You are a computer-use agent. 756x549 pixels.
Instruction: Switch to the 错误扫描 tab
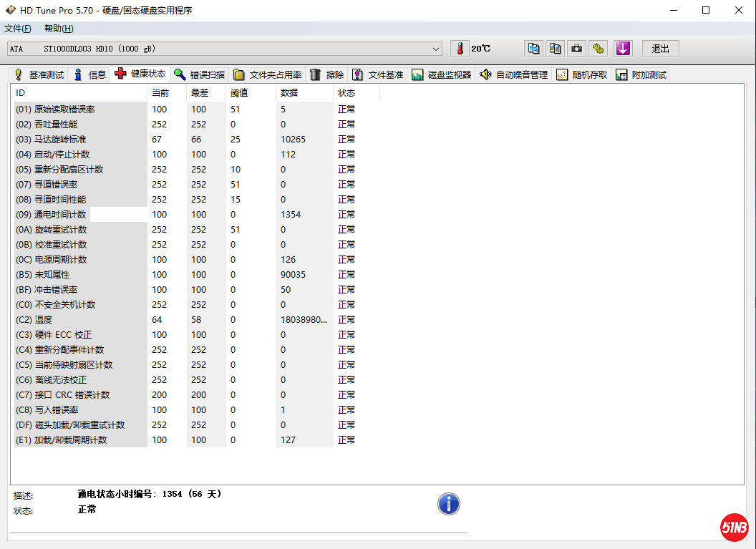point(200,74)
